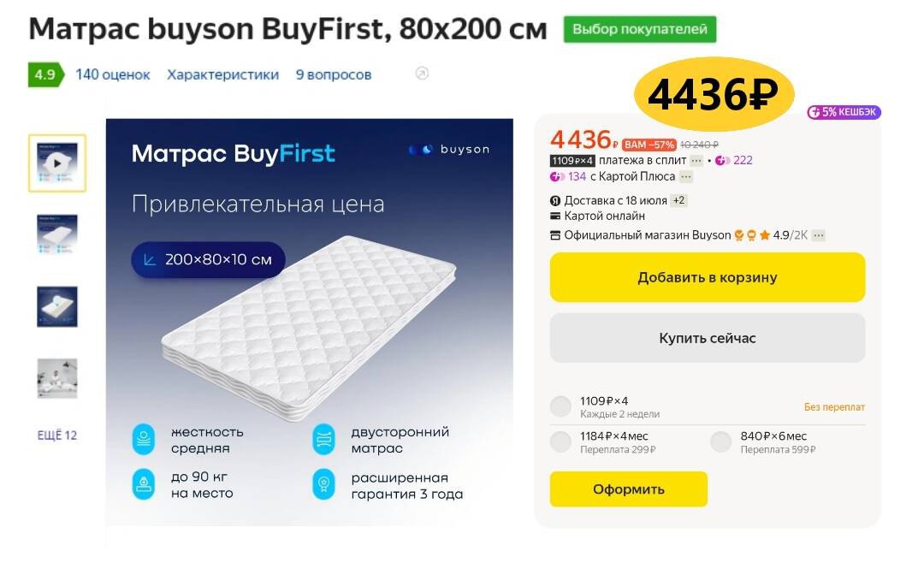The image size is (924, 569).
Task: Expand the store rating details ellipsis
Action: (819, 235)
